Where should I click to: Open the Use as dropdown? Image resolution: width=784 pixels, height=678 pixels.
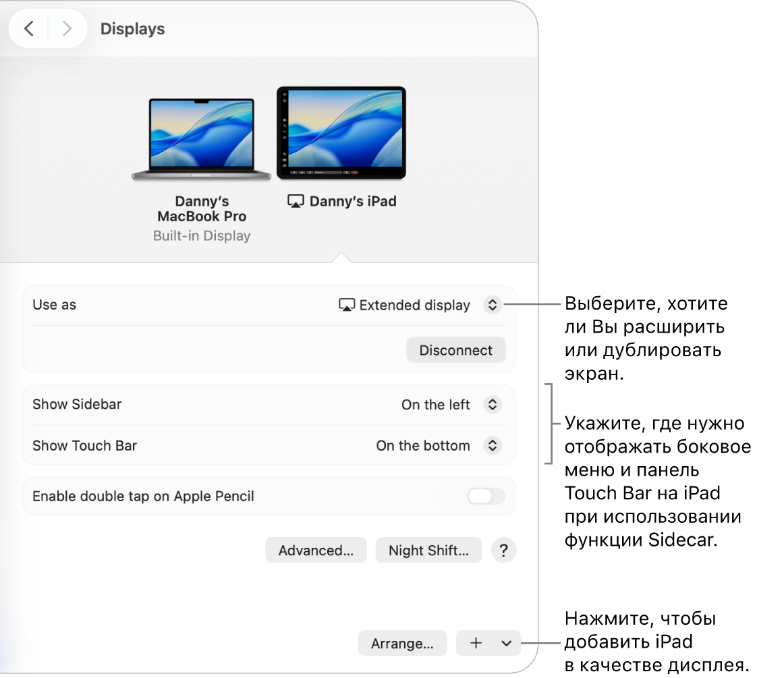pyautogui.click(x=492, y=305)
